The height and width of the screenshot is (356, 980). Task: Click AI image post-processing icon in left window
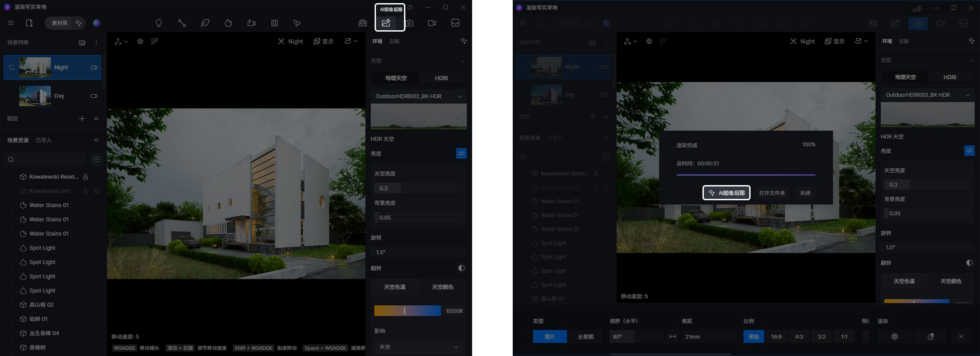pyautogui.click(x=386, y=23)
